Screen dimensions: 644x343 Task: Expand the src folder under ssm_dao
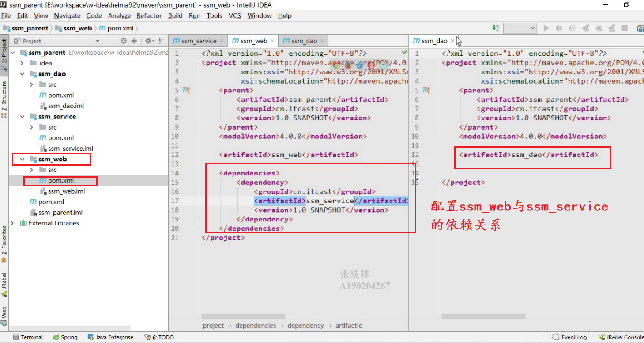tap(31, 84)
